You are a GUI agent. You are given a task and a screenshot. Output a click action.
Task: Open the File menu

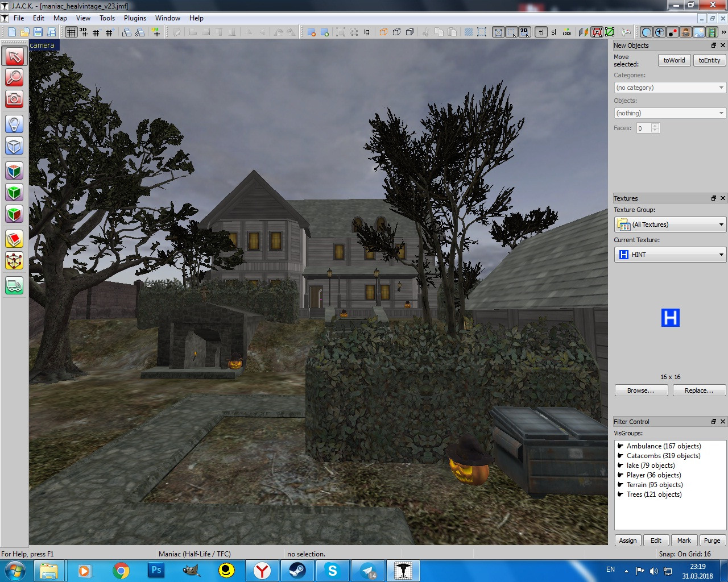coord(19,18)
